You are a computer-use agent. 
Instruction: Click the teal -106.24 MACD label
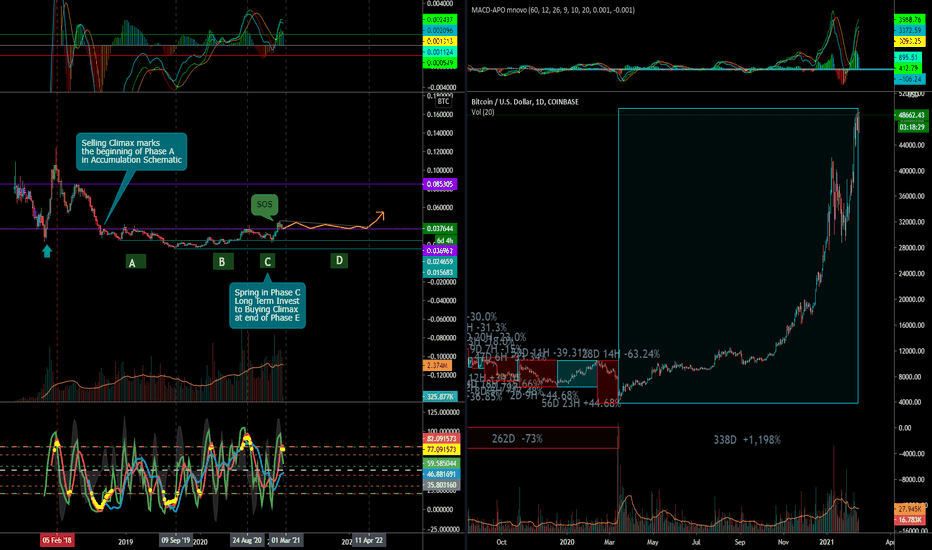pyautogui.click(x=911, y=79)
